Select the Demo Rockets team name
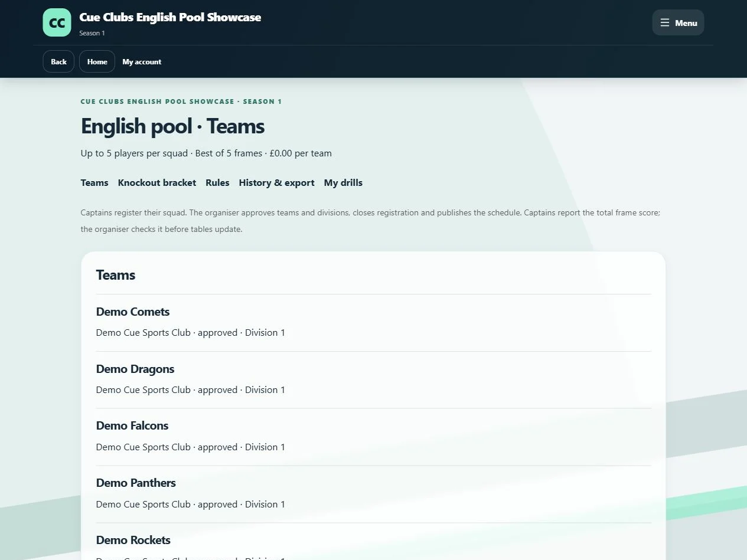 (133, 540)
